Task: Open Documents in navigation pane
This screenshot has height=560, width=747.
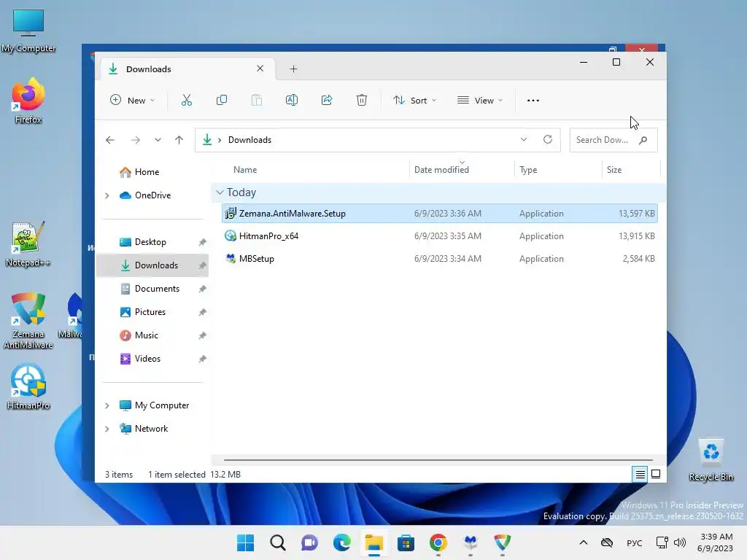Action: click(x=157, y=289)
